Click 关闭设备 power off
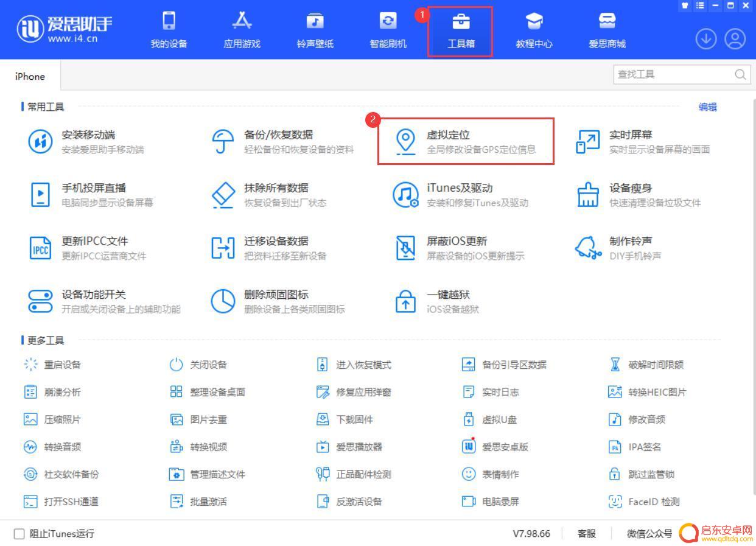This screenshot has width=756, height=546. tap(198, 365)
